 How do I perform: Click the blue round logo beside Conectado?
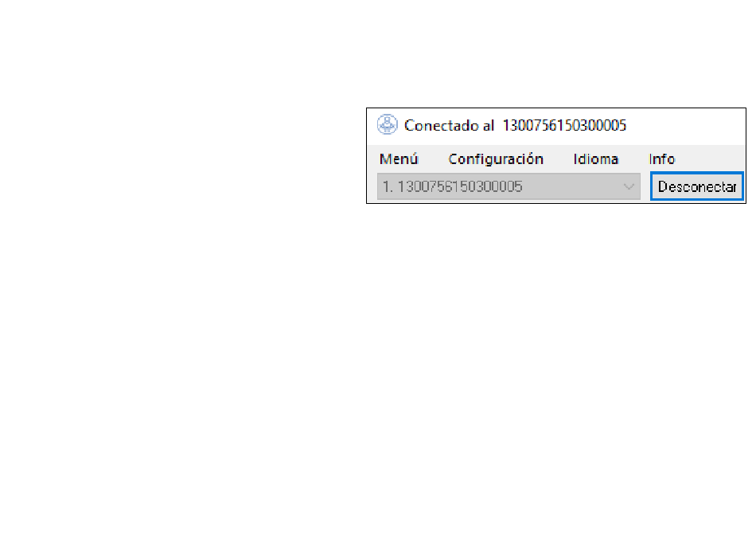click(x=387, y=124)
